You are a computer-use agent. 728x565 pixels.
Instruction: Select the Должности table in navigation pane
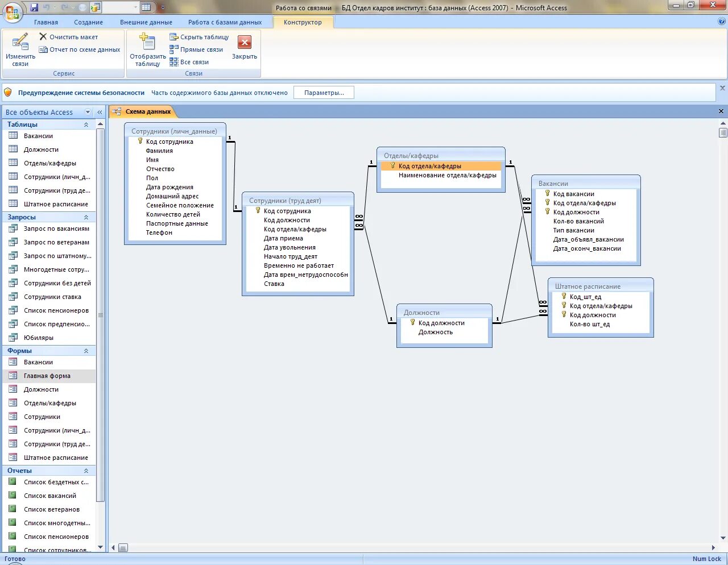tap(49, 149)
